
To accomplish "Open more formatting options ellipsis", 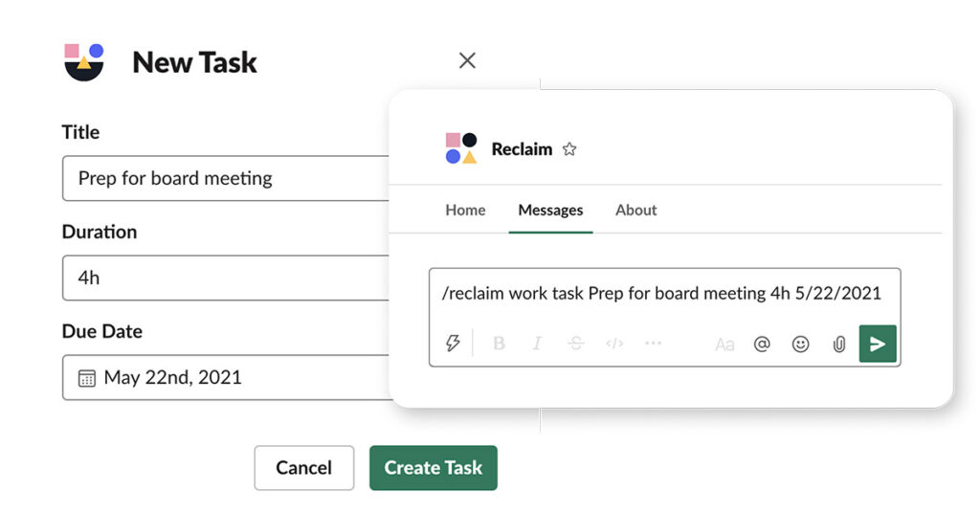I will [x=654, y=343].
